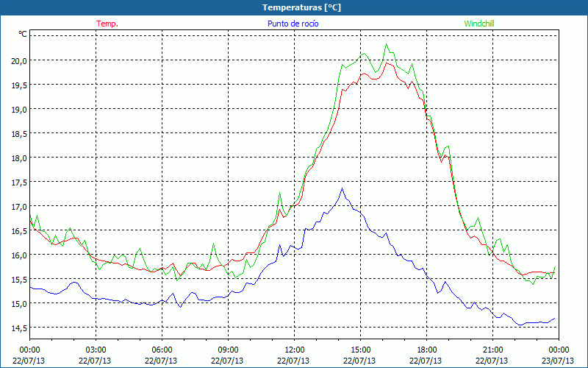Click the 18,5 y-axis value
The height and width of the screenshot is (368, 588).
tap(19, 134)
